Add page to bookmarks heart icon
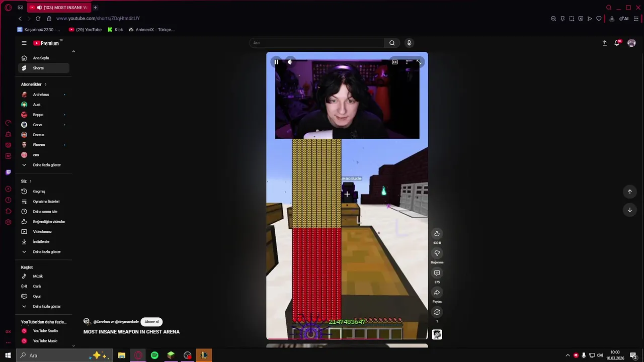Screen dimensions: 644x362 pyautogui.click(x=599, y=19)
